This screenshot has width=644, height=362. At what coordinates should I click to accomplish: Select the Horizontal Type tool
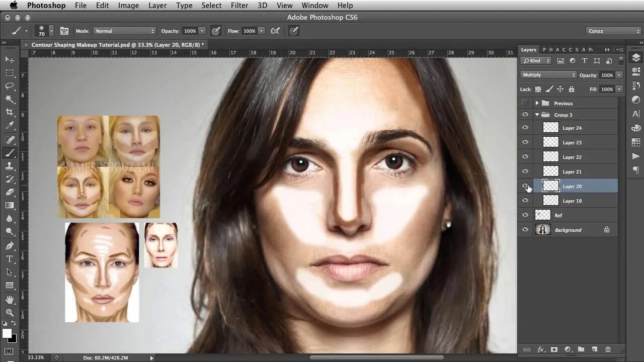click(x=10, y=259)
